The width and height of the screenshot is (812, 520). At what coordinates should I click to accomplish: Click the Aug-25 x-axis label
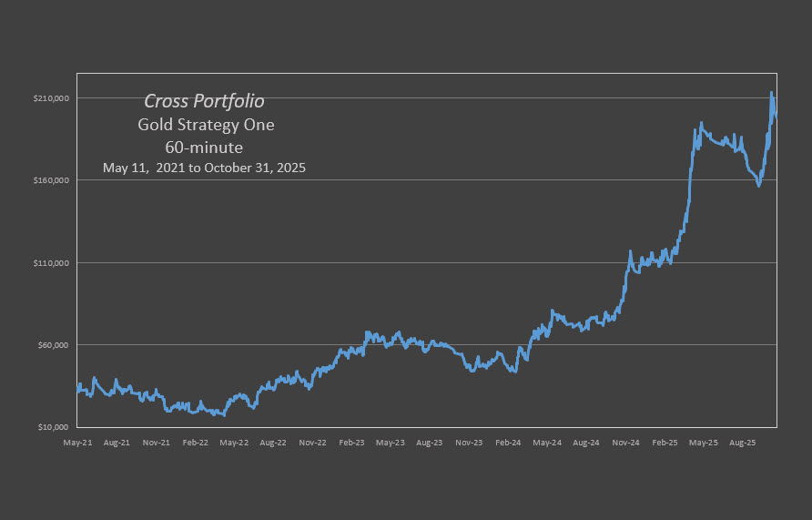[743, 443]
